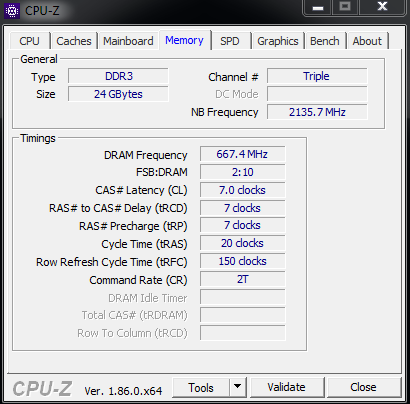This screenshot has width=410, height=404.
Task: Select the Mainboard tab
Action: tap(128, 41)
